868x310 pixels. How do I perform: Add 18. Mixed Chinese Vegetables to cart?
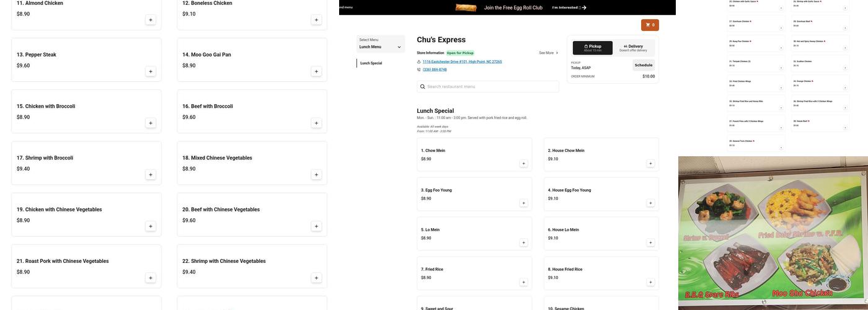[x=316, y=175]
